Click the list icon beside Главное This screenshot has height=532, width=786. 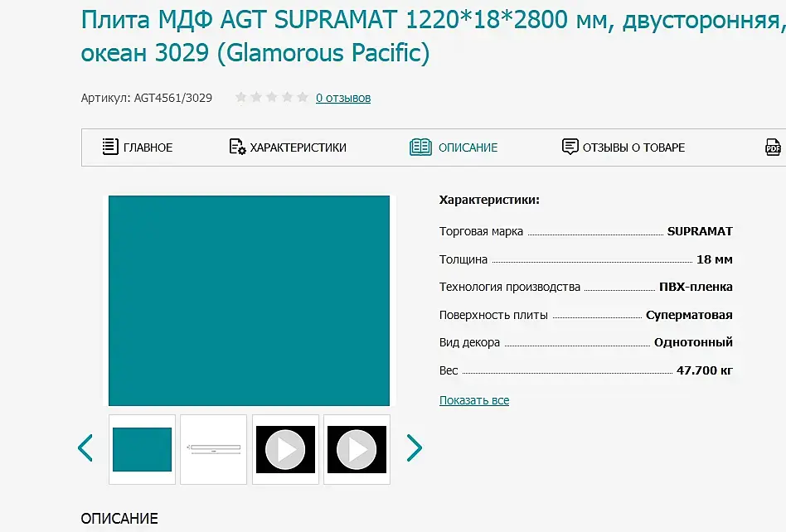110,147
